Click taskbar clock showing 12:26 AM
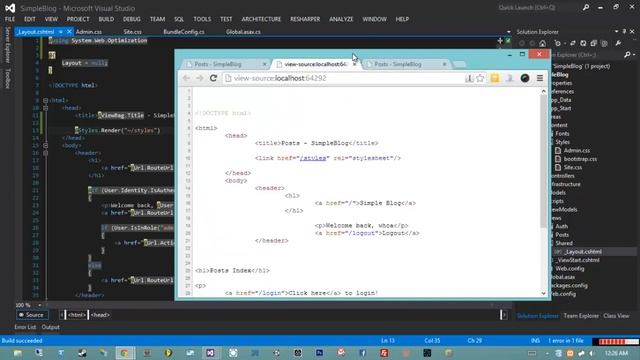 616,353
